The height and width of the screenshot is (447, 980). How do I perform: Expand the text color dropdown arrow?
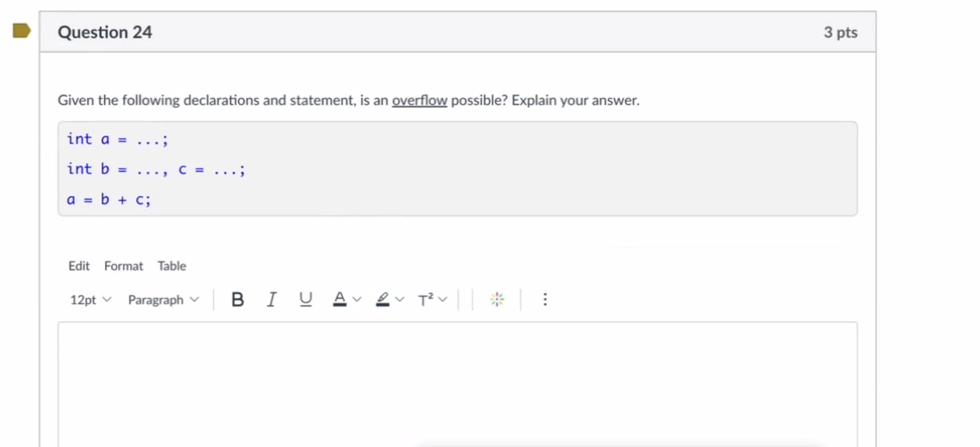[x=357, y=300]
